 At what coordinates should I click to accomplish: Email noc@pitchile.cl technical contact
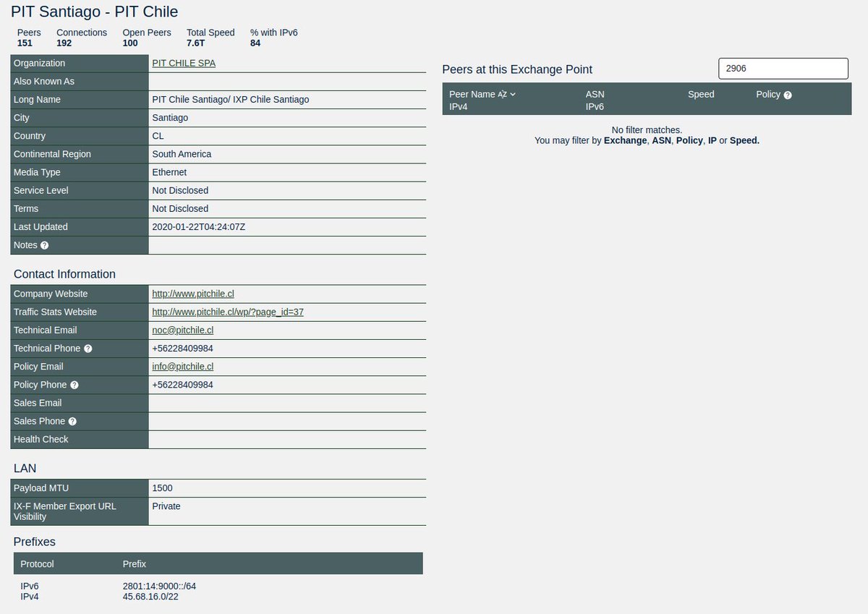click(x=182, y=330)
